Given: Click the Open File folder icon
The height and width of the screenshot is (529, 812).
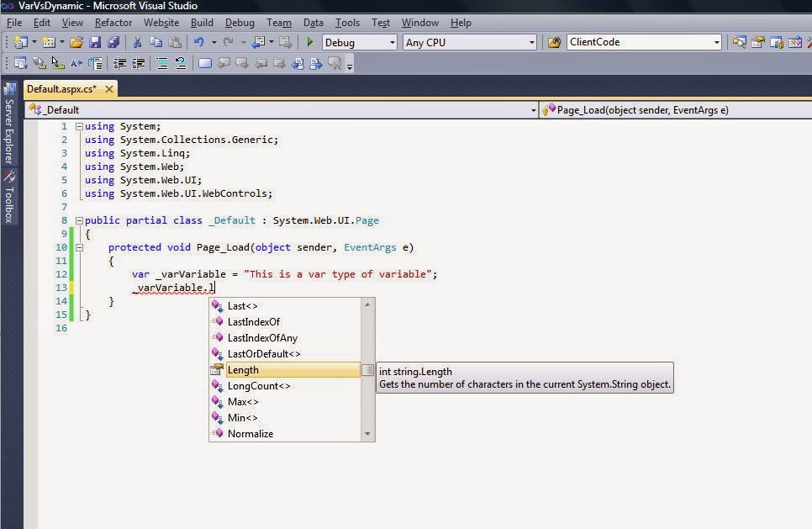Looking at the screenshot, I should pos(76,43).
